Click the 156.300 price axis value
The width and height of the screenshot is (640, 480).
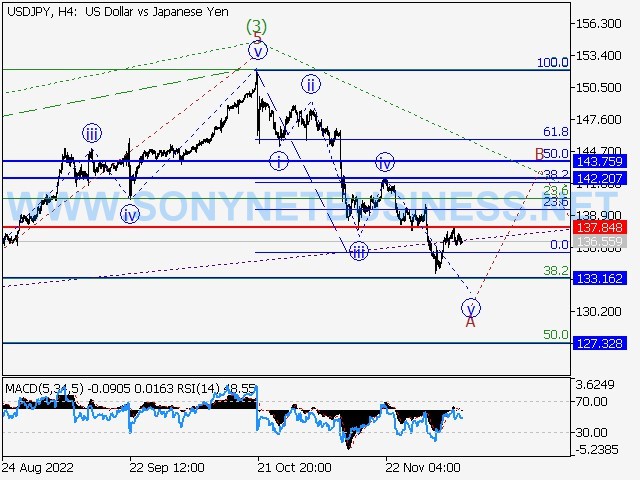click(598, 24)
